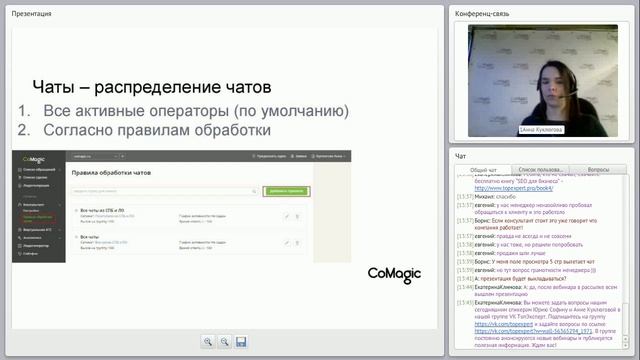Click edit pencil for rule Все чаты из СПБ и ЛО
The image size is (640, 360).
click(287, 216)
